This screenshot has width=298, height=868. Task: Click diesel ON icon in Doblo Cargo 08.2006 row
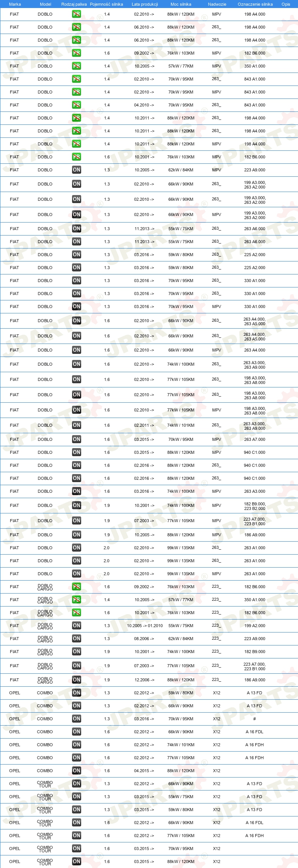(x=76, y=639)
